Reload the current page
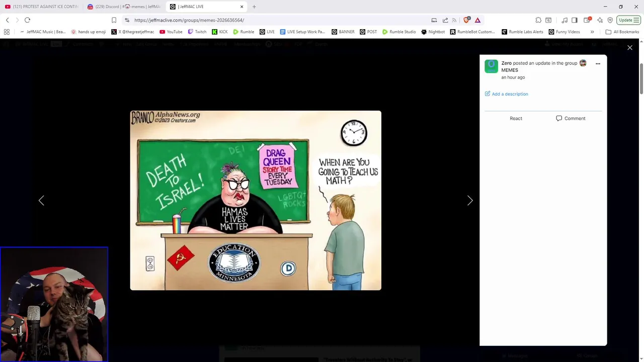644x362 pixels. click(27, 20)
